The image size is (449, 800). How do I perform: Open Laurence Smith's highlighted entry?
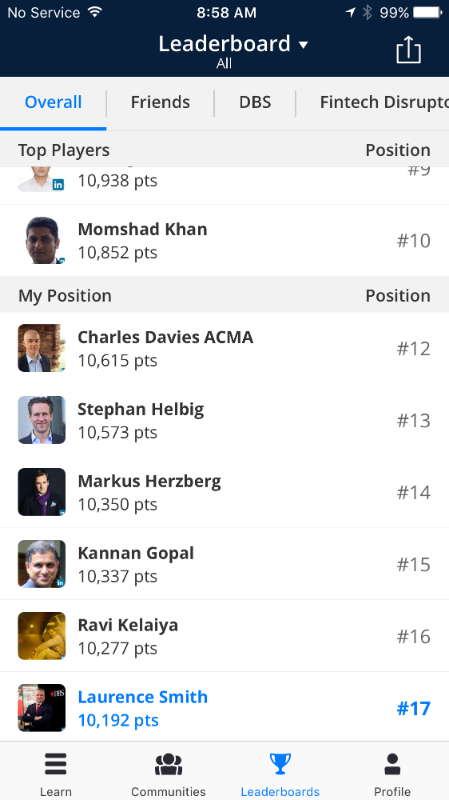click(224, 708)
